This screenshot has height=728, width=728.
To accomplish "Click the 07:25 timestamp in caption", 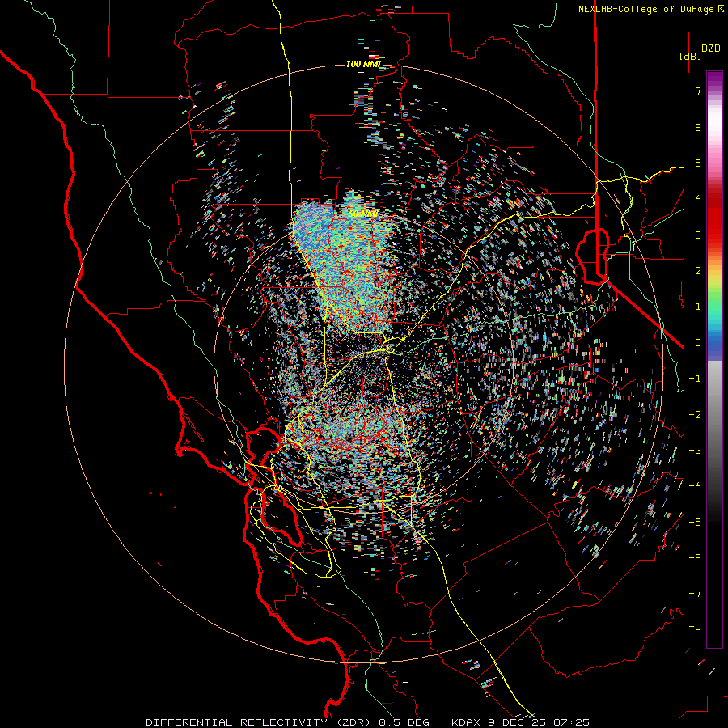I will [574, 722].
